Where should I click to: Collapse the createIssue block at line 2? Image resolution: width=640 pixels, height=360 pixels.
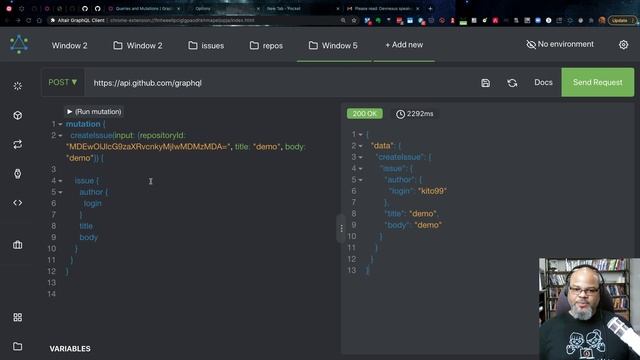pos(60,136)
